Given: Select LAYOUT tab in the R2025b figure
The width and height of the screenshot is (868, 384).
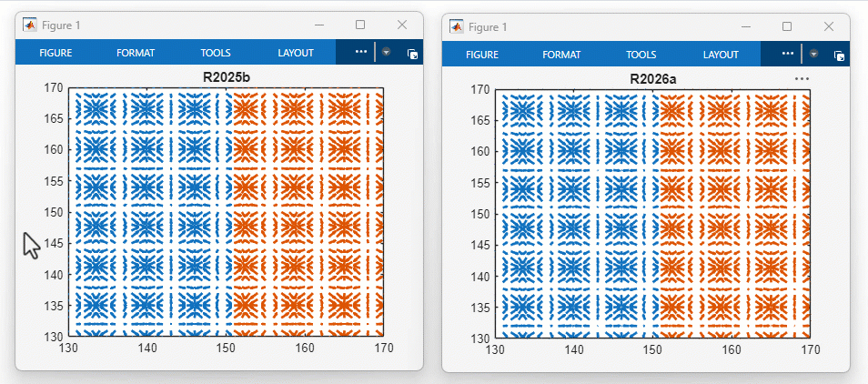Looking at the screenshot, I should 296,53.
